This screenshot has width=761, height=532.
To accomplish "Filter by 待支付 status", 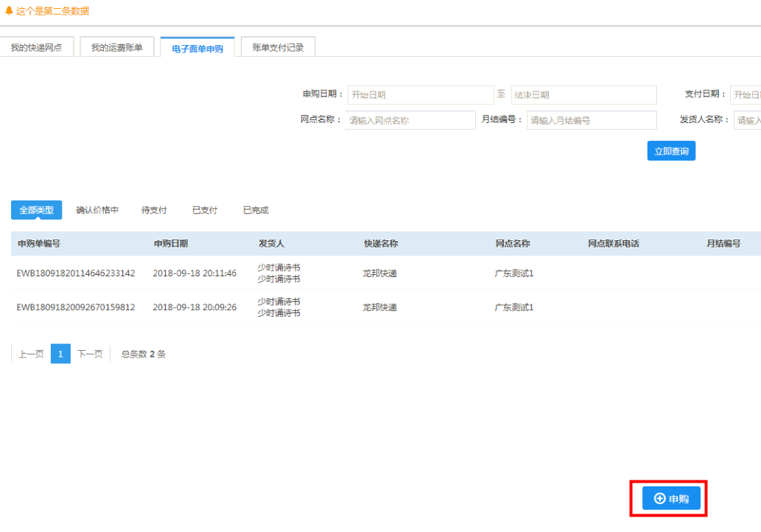I will coord(154,210).
